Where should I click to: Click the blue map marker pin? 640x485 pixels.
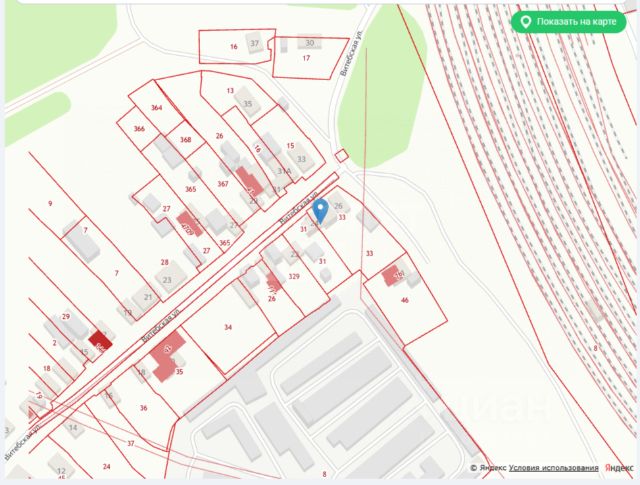[x=320, y=211]
